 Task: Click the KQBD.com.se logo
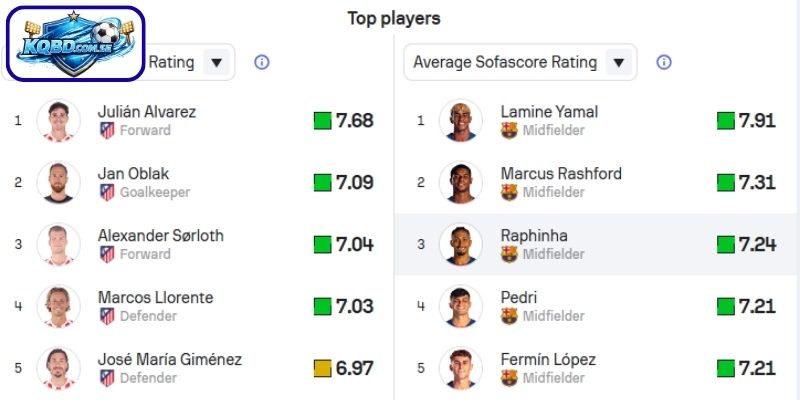click(76, 44)
